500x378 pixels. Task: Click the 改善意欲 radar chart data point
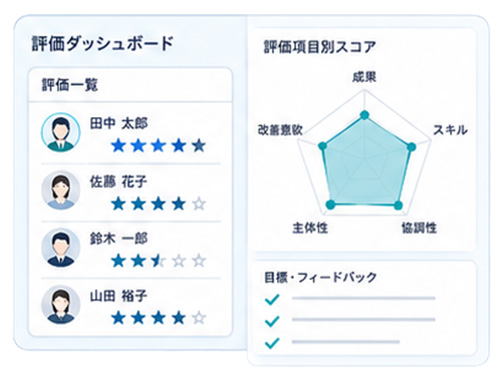322,146
